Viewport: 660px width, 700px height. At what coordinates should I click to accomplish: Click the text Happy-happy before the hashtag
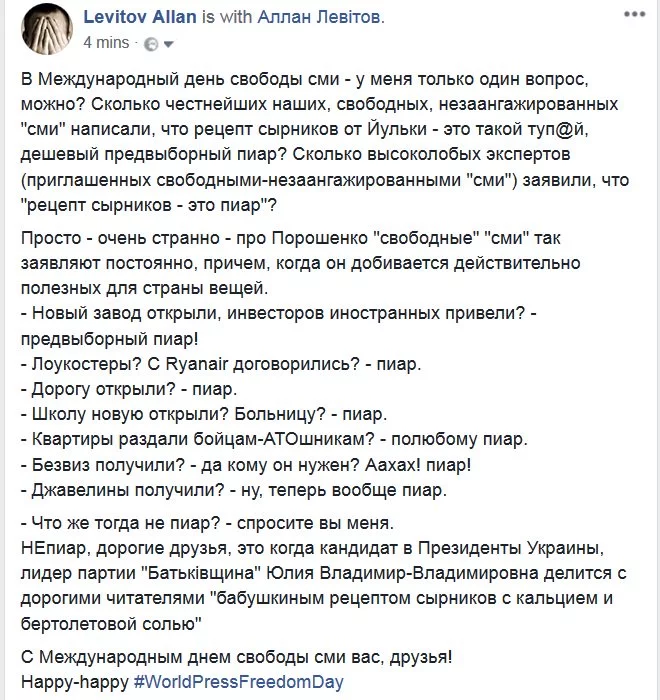click(75, 682)
